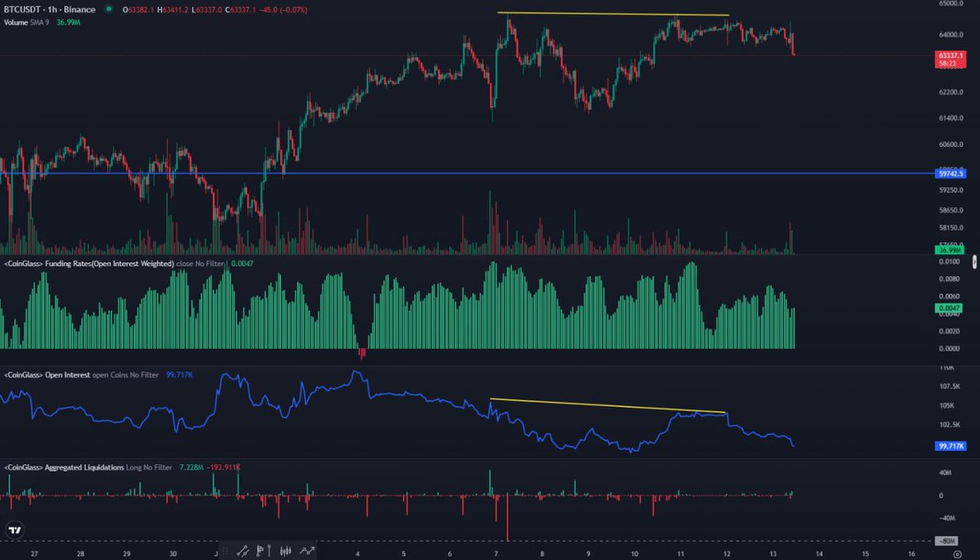Click date 10 on the time axis
Image resolution: width=980 pixels, height=560 pixels.
pyautogui.click(x=635, y=553)
